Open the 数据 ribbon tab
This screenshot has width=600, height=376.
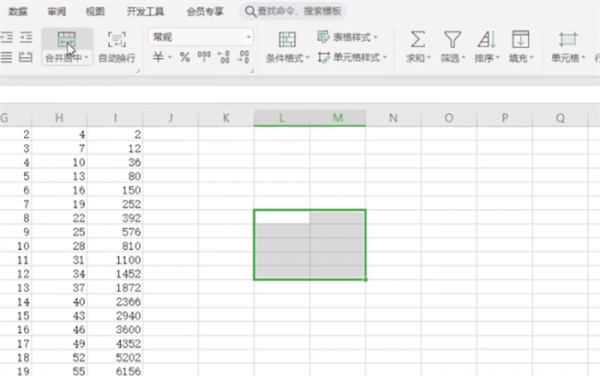pyautogui.click(x=18, y=11)
